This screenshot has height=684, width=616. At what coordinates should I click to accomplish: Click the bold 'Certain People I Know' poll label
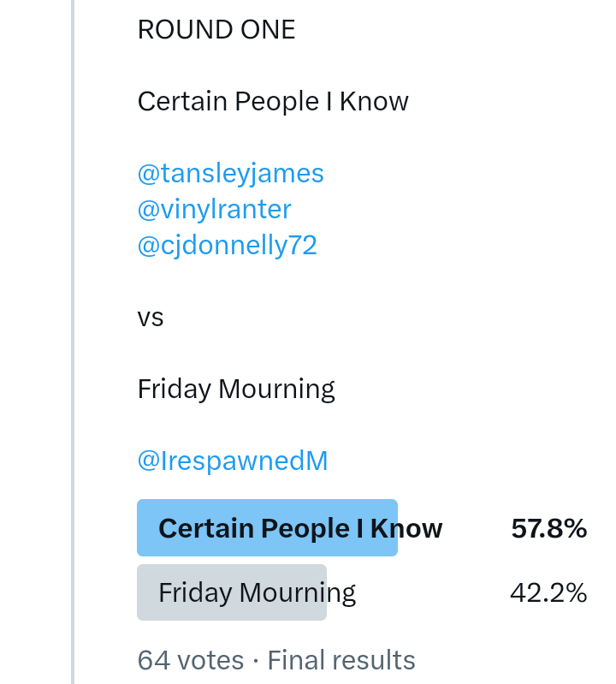click(x=300, y=529)
